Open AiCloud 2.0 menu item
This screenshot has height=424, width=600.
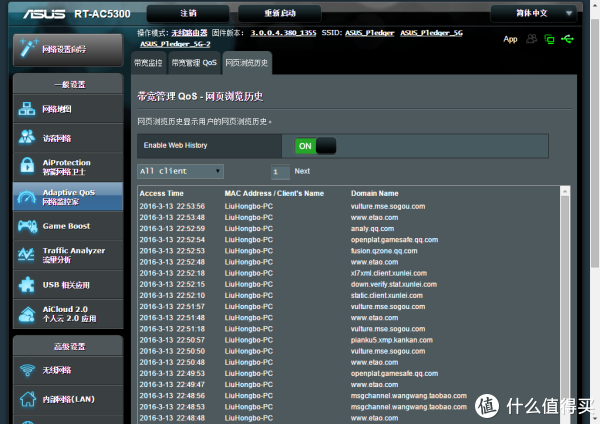pyautogui.click(x=68, y=314)
